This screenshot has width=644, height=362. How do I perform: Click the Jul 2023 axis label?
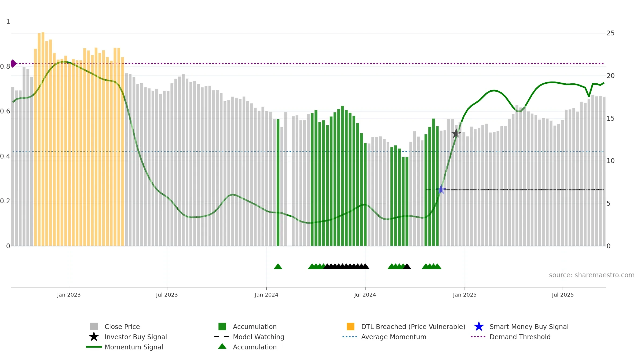tap(167, 295)
